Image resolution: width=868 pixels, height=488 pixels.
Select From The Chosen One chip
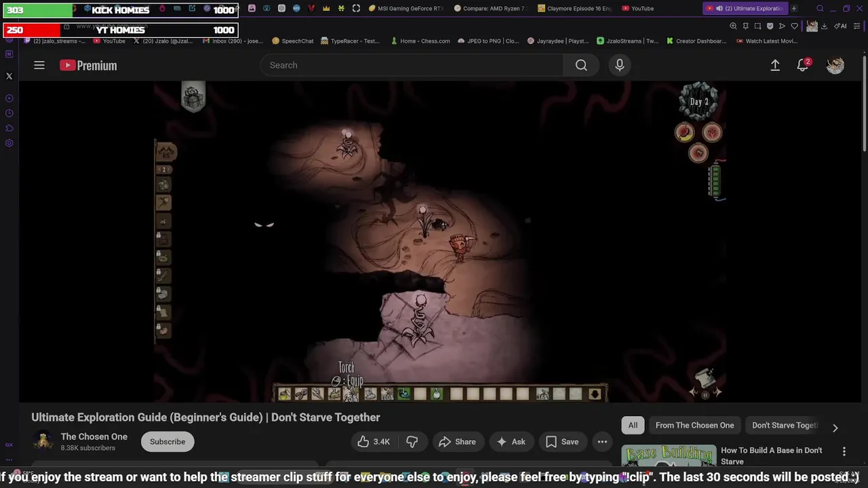tap(694, 425)
